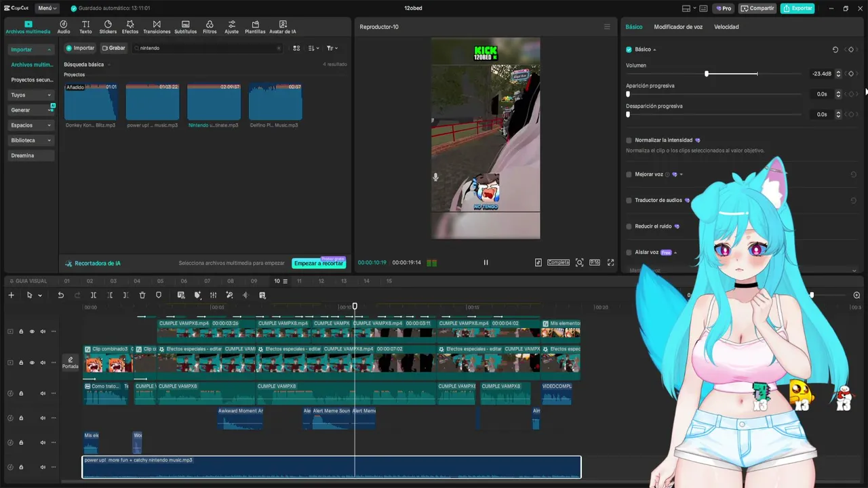Image resolution: width=868 pixels, height=488 pixels.
Task: Click the undo arrow in timeline toolbar
Action: tap(60, 295)
